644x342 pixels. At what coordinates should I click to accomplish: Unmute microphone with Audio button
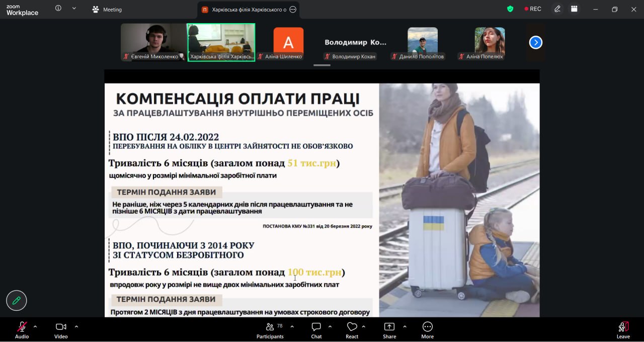(22, 330)
